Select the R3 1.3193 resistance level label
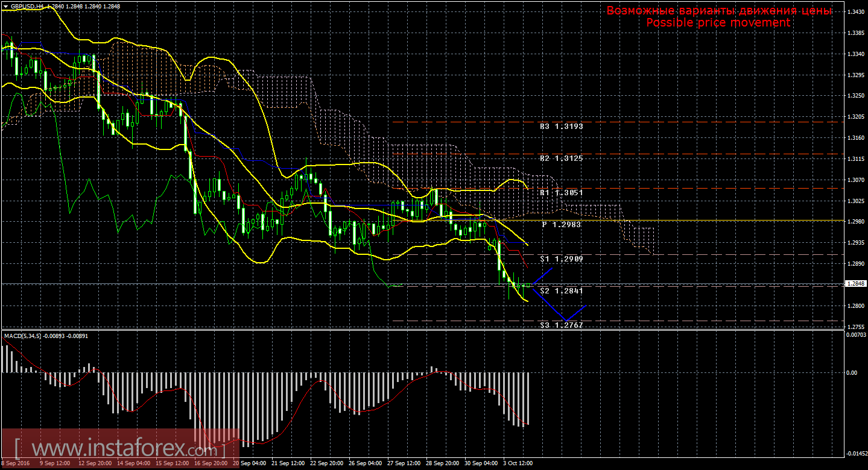This screenshot has width=868, height=470. 561,127
